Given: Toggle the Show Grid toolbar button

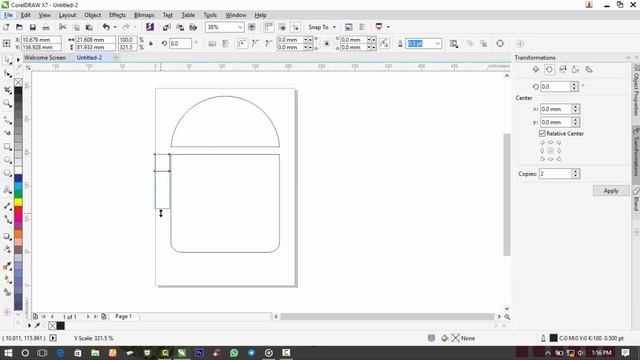Looking at the screenshot, I should [x=282, y=27].
